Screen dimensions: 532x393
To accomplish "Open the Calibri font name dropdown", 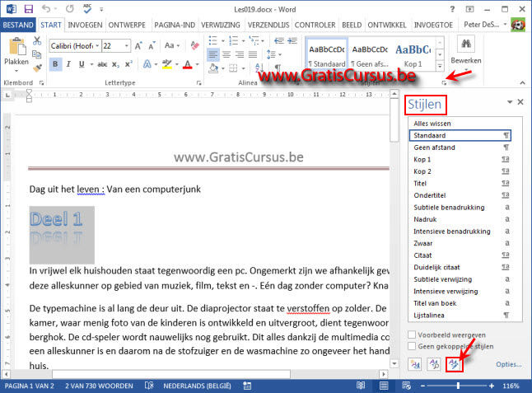I will 97,46.
